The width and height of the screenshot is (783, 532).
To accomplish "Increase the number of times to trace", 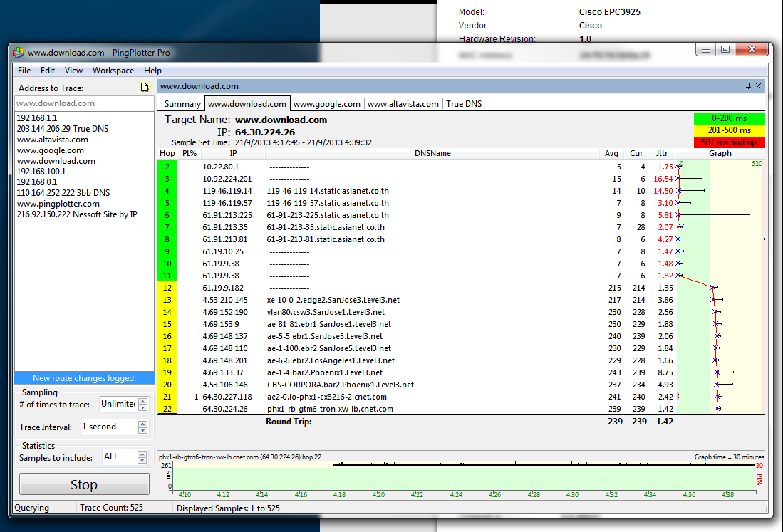I will 142,401.
